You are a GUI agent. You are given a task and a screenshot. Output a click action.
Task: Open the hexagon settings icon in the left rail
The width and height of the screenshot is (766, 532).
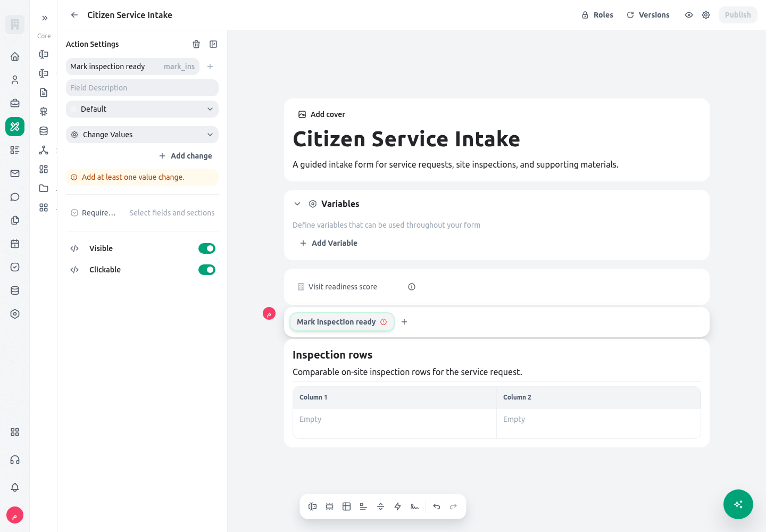tap(15, 314)
